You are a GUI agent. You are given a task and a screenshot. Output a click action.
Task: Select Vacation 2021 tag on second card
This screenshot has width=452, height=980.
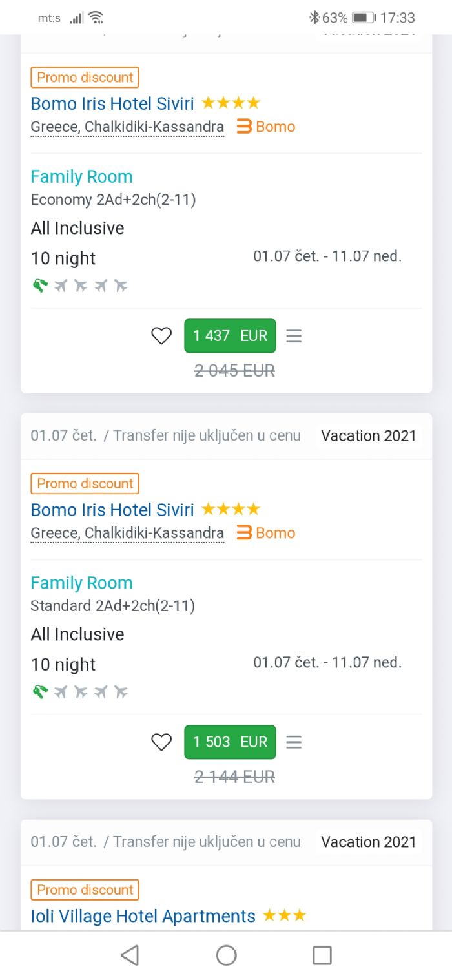point(369,435)
